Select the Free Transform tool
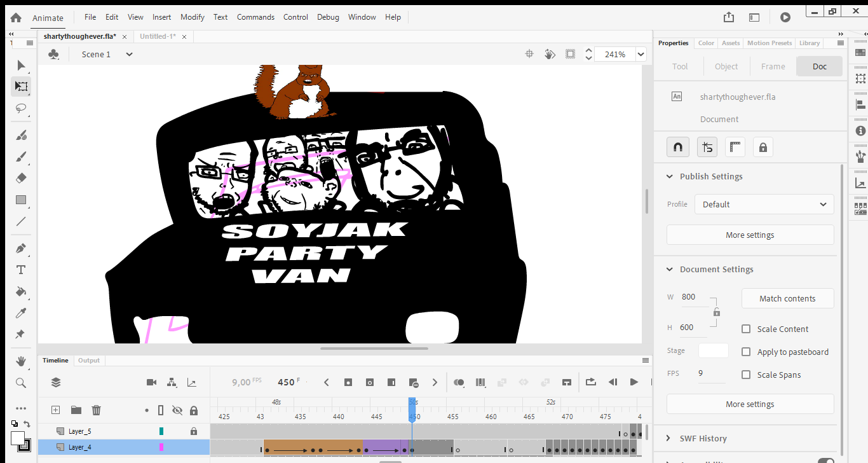868x463 pixels. (21, 86)
